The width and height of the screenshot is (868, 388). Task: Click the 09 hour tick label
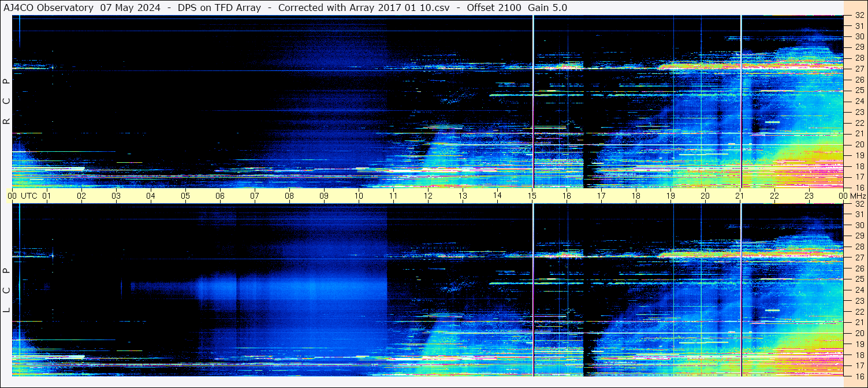point(324,196)
